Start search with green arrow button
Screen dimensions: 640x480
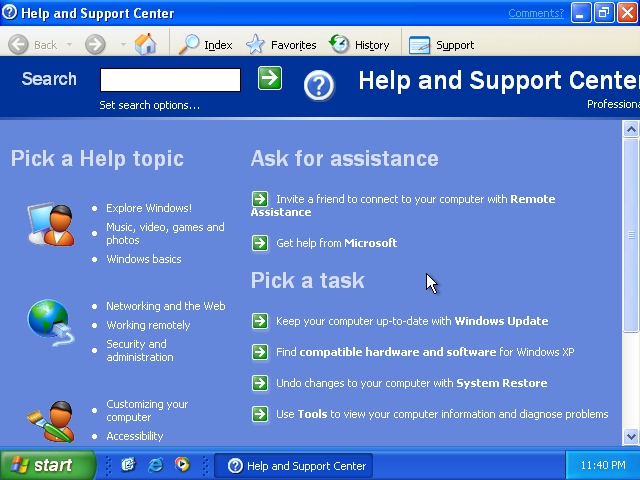[x=270, y=78]
